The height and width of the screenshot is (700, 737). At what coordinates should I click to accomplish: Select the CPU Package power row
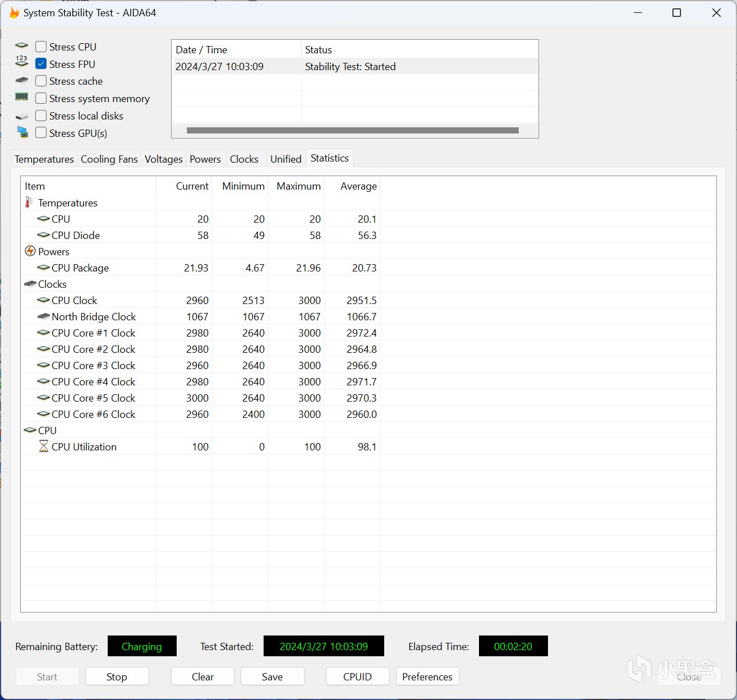[80, 268]
